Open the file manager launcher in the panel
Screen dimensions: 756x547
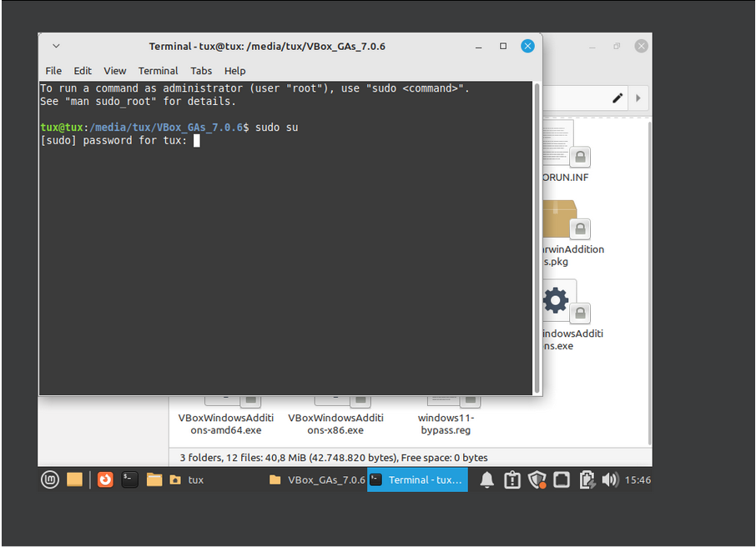click(x=154, y=479)
